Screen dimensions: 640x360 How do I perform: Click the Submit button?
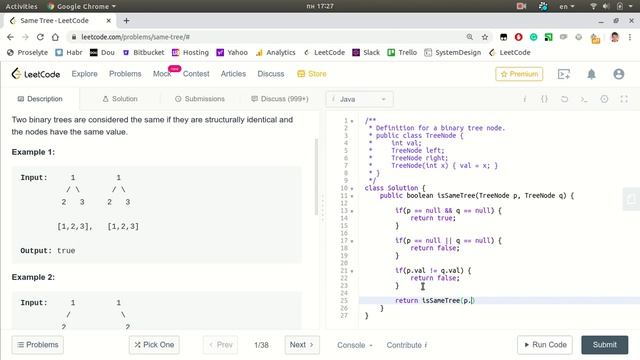point(604,345)
